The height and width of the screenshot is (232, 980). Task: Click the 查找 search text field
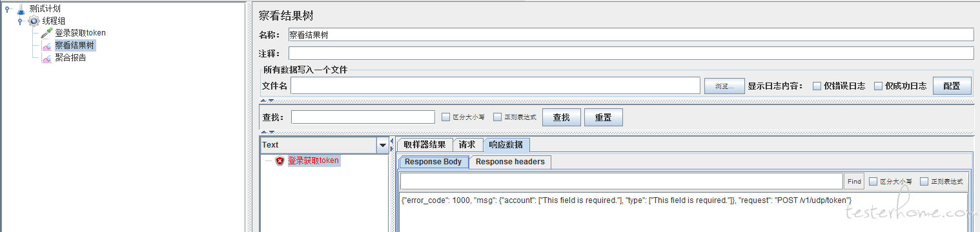tap(363, 117)
